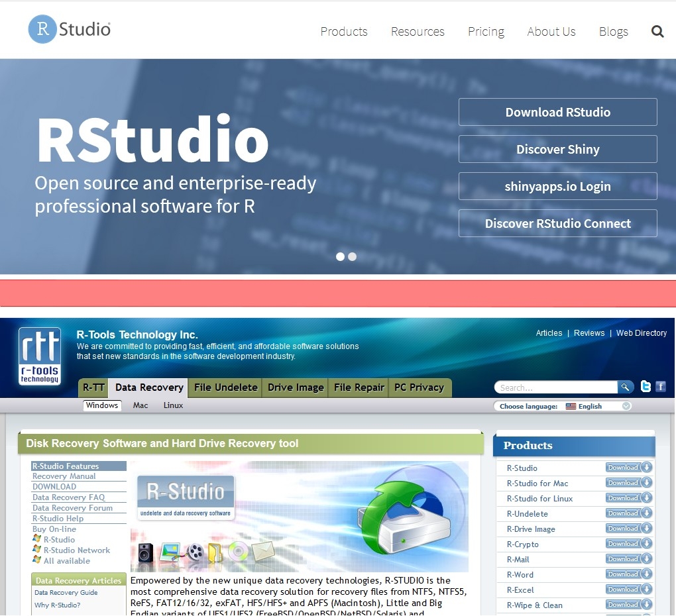Switch to the R-TT tab
Viewport: 676px width, 616px height.
pyautogui.click(x=93, y=387)
